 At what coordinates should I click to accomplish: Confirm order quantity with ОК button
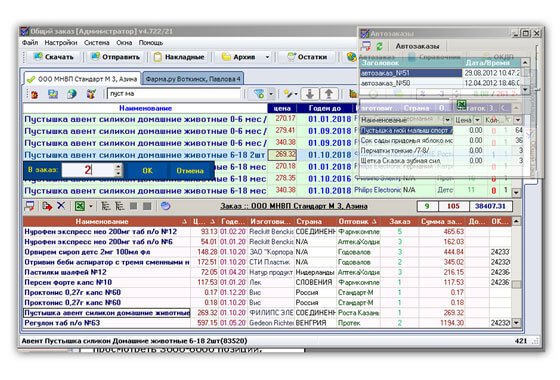click(148, 171)
